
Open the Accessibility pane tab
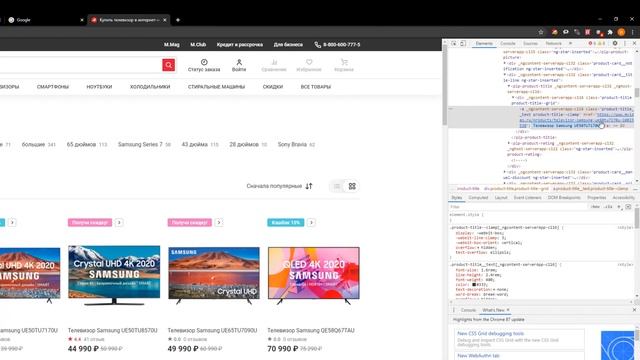click(x=623, y=198)
